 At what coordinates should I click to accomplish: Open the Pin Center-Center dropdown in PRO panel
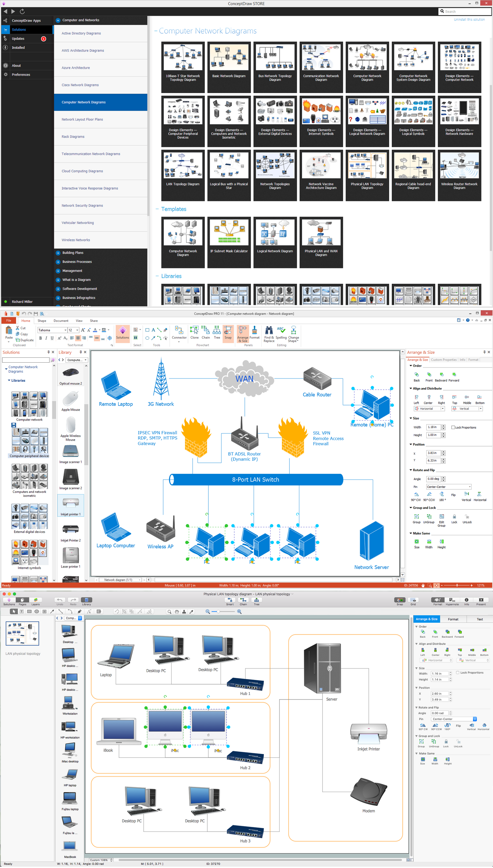pyautogui.click(x=449, y=487)
